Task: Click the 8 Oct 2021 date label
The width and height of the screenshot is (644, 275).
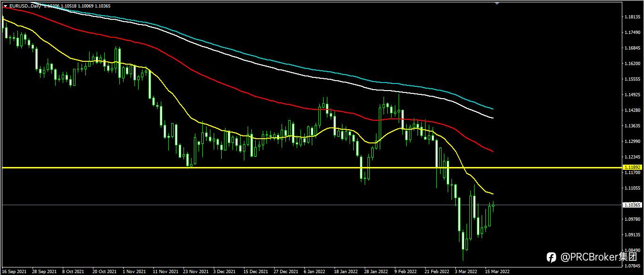Action: point(73,272)
